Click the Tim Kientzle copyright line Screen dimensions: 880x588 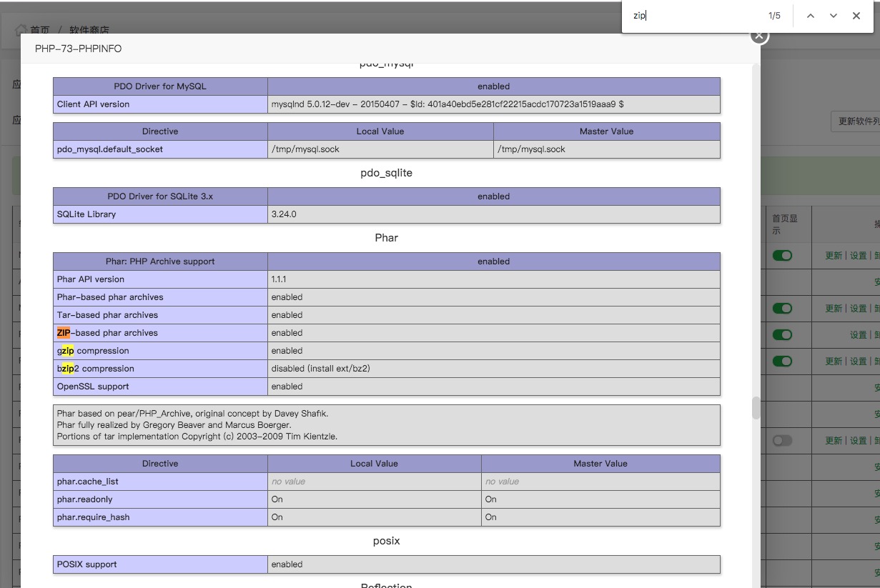[x=197, y=437]
